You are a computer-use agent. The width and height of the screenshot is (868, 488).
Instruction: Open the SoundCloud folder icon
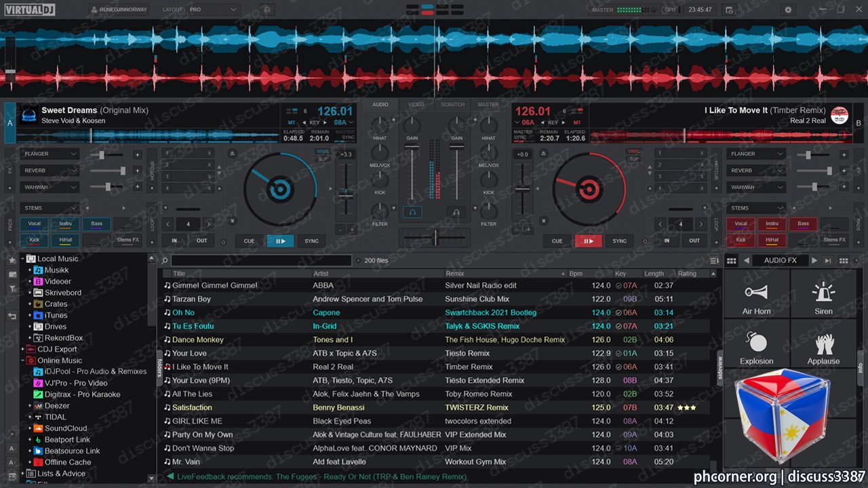coord(39,428)
